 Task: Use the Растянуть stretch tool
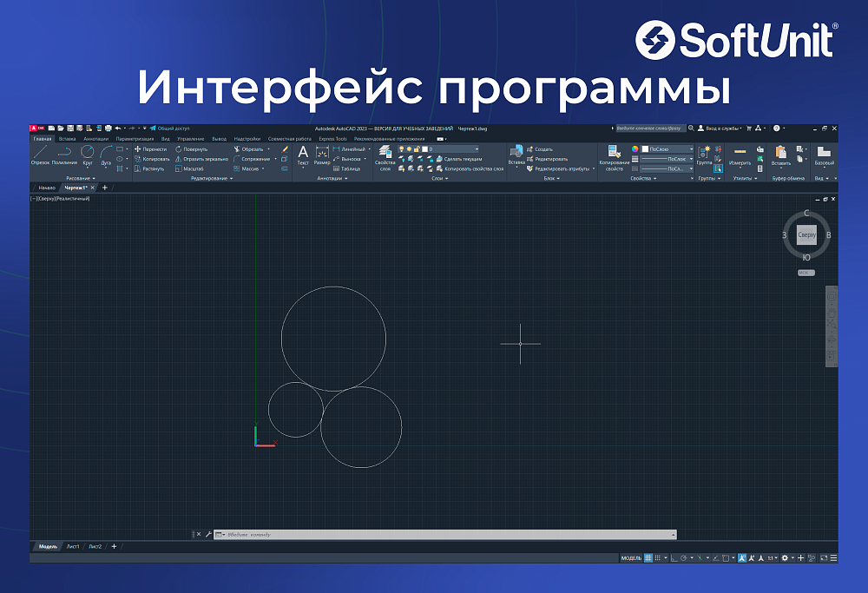tap(149, 168)
